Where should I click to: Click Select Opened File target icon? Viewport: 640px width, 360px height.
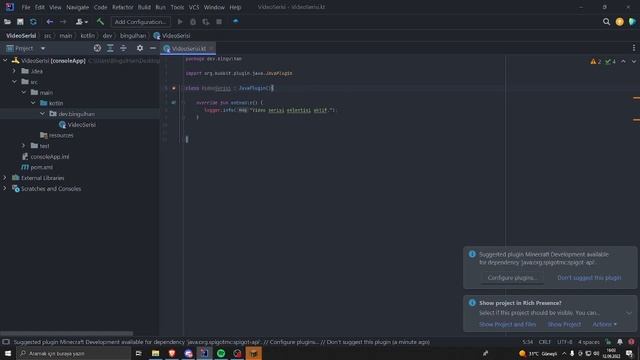[x=97, y=48]
